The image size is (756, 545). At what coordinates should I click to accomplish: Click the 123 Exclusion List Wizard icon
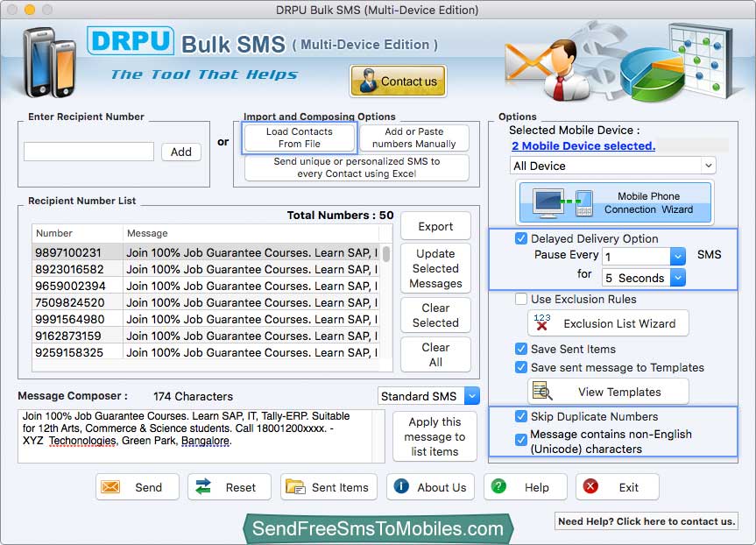point(542,322)
